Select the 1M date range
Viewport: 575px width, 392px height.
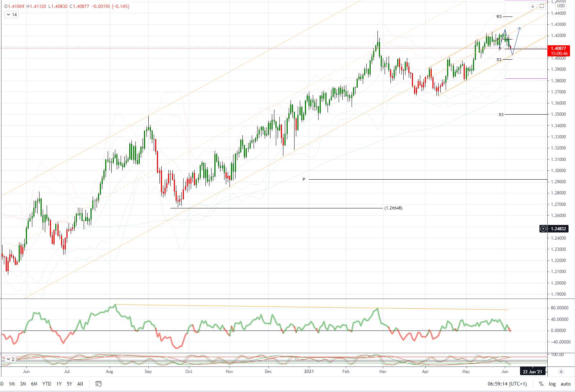coord(12,384)
